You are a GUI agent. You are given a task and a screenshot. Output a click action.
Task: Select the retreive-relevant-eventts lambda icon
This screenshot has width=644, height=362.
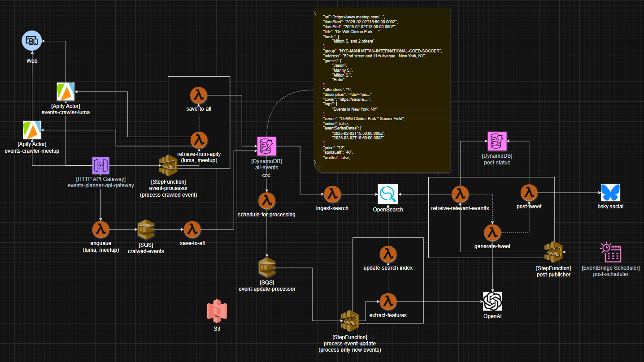[460, 194]
